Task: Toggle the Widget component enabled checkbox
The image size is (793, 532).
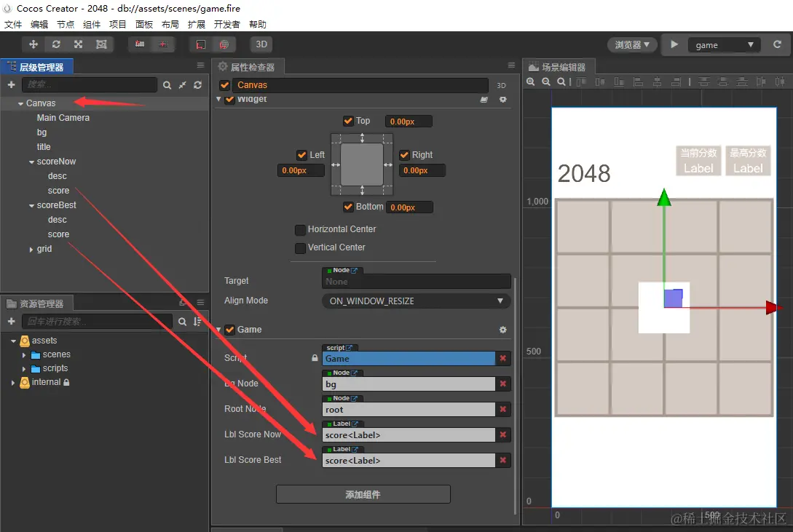Action: click(229, 100)
